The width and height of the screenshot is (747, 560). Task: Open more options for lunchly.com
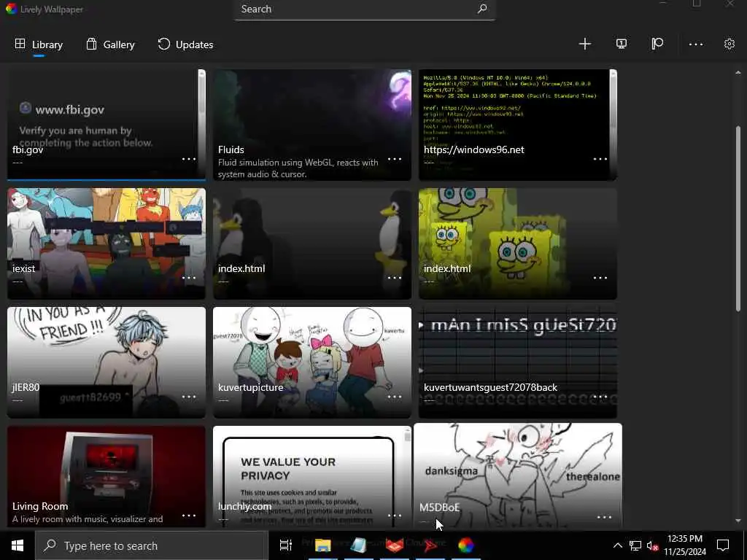pyautogui.click(x=395, y=516)
